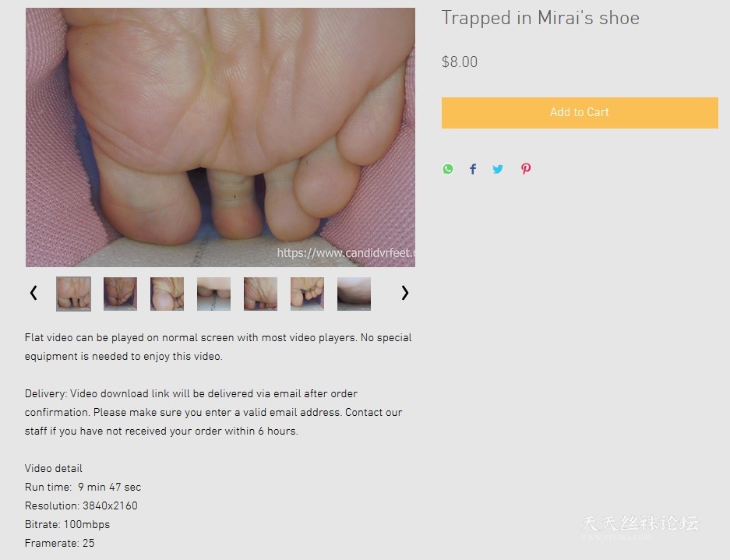Click the Add to Cart button
This screenshot has height=560, width=730.
point(580,113)
